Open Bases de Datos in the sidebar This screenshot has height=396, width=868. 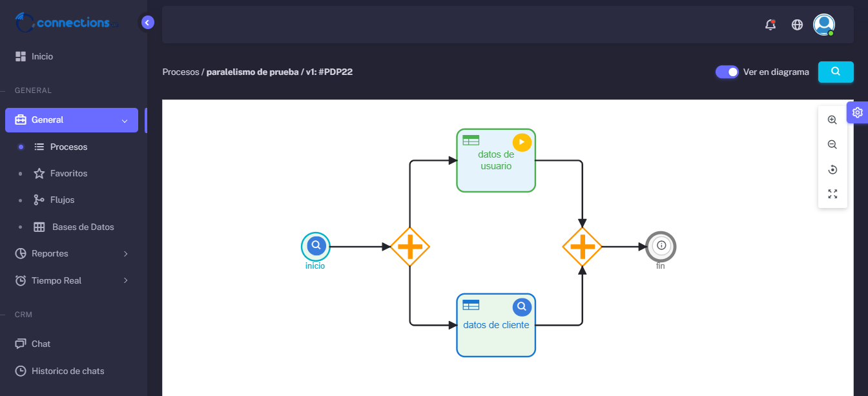tap(83, 227)
